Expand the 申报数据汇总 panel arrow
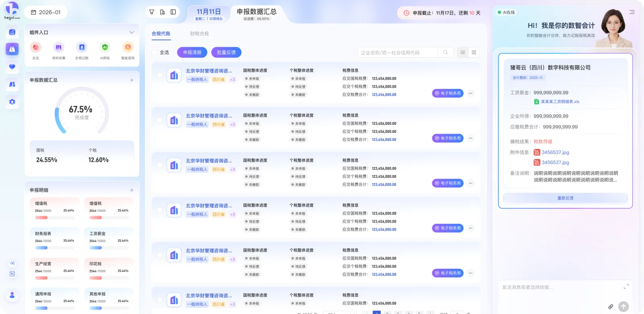644x314 pixels. coord(132,80)
